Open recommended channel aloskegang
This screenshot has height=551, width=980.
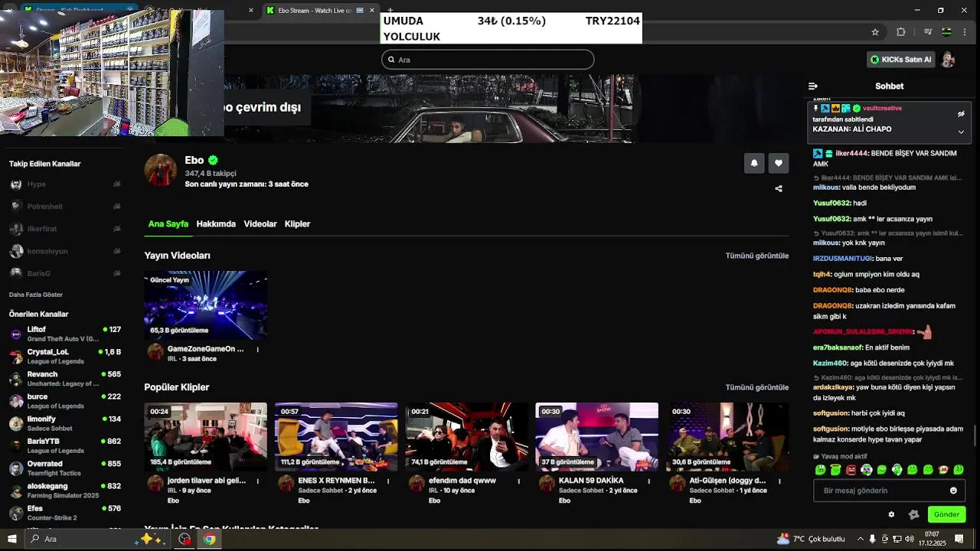coord(65,490)
